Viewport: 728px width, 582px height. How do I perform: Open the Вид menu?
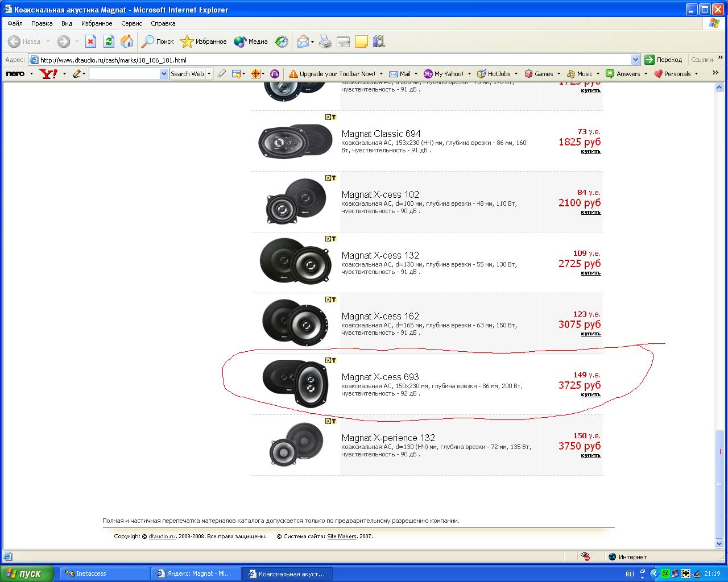(x=67, y=23)
